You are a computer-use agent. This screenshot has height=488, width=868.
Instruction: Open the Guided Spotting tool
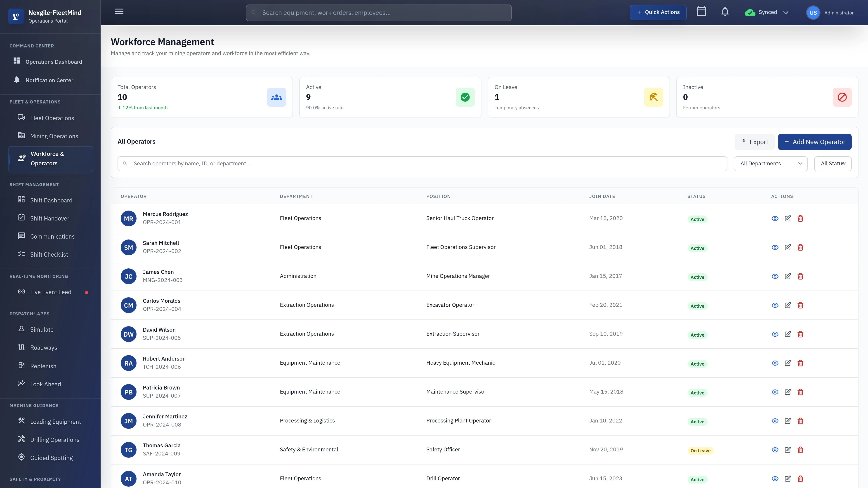(x=51, y=457)
